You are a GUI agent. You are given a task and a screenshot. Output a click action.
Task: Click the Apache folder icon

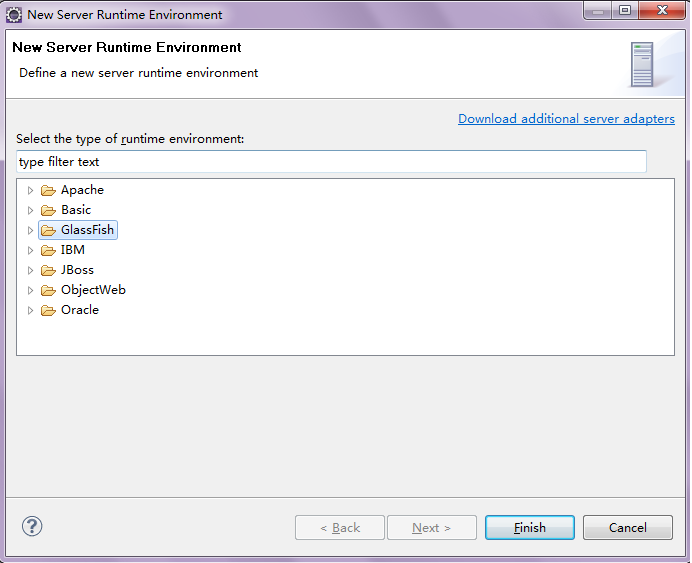click(x=48, y=190)
